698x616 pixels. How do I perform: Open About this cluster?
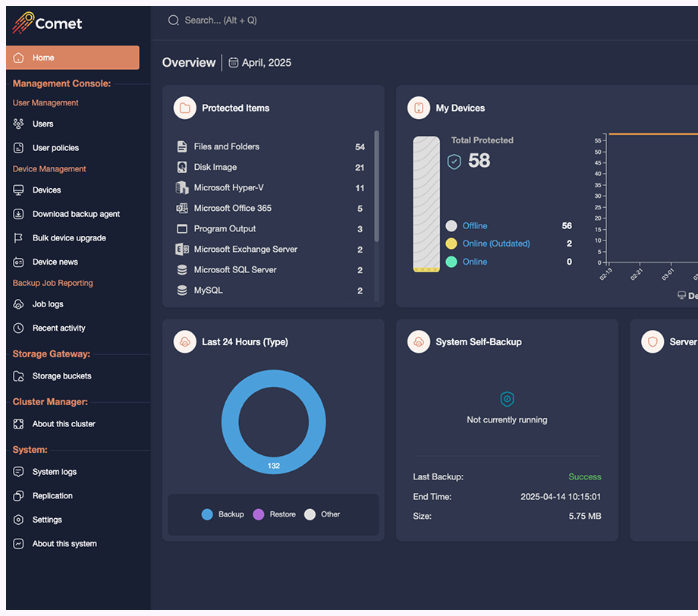64,424
